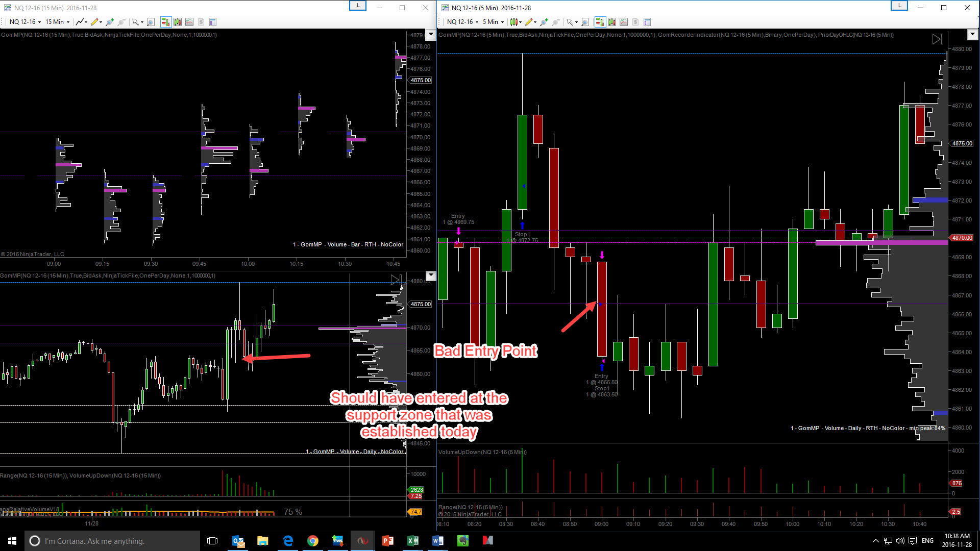The height and width of the screenshot is (551, 980).
Task: Open the bars candlestick icon in 5 Min window
Action: (612, 22)
